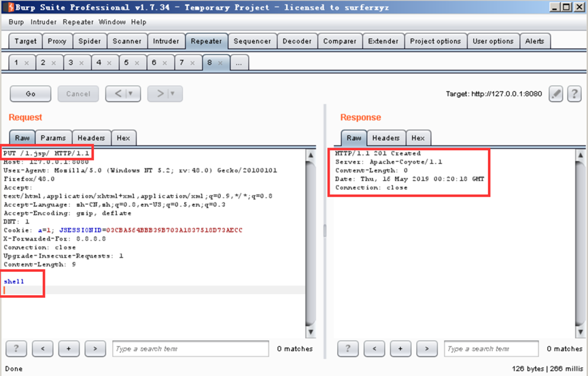
Task: Click the Cancel button
Action: [x=78, y=94]
